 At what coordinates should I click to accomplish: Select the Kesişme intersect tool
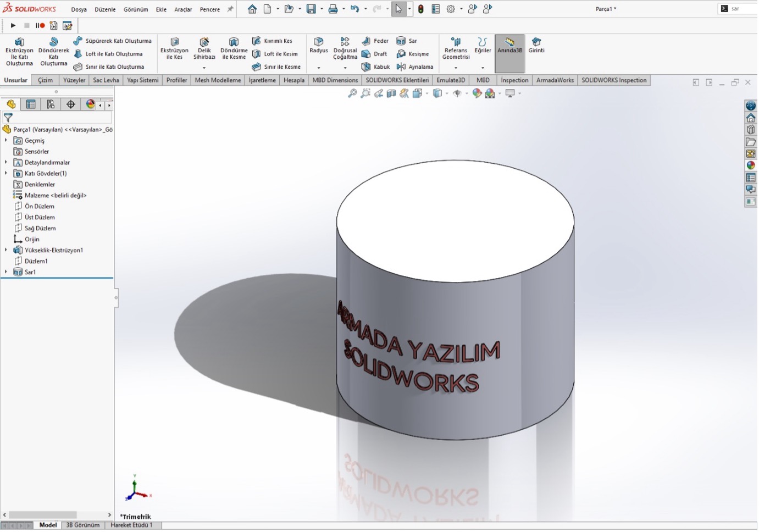pos(413,54)
